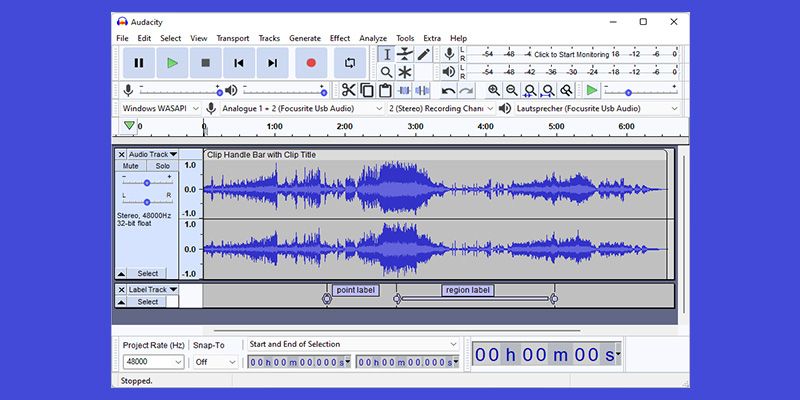Adjust the Audio Track gain slider
The width and height of the screenshot is (800, 400).
(147, 182)
